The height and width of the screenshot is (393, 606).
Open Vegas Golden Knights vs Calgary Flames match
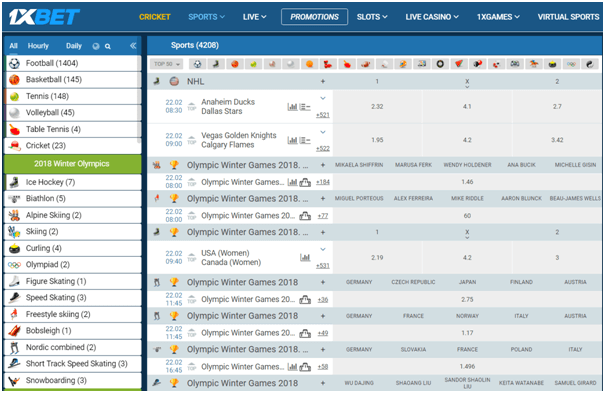238,140
